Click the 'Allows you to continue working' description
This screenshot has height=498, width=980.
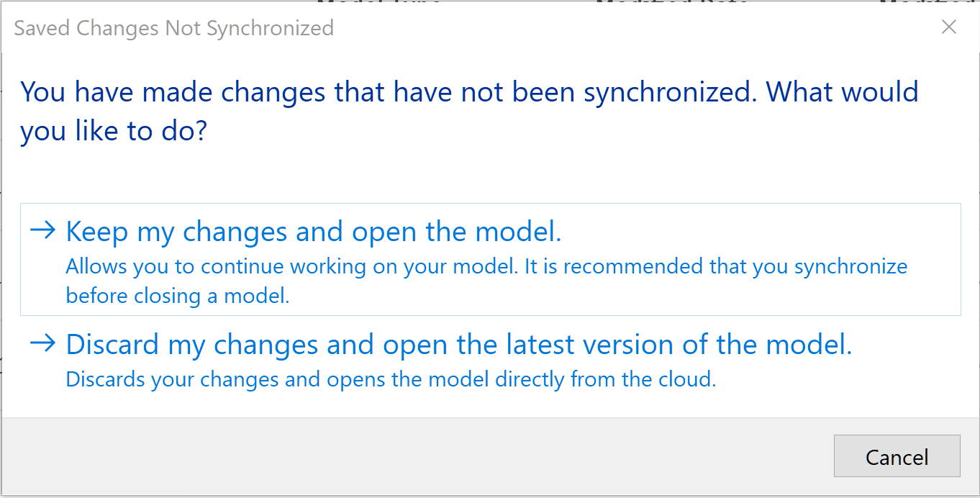(288, 267)
